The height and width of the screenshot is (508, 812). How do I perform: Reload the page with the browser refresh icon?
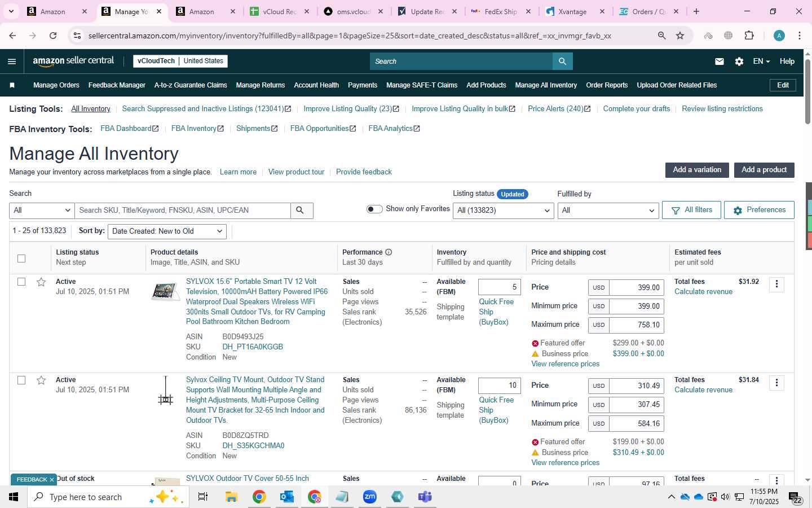pyautogui.click(x=53, y=36)
